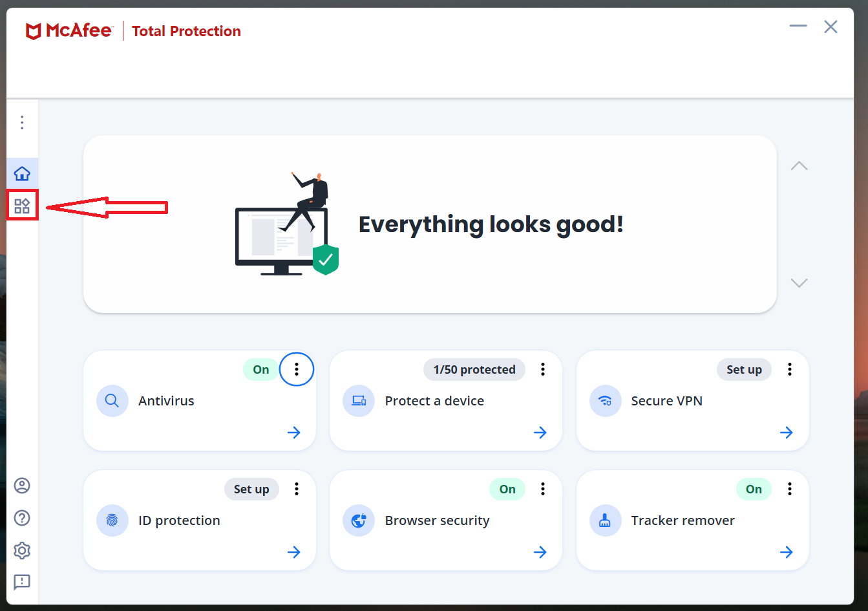The height and width of the screenshot is (611, 868).
Task: Click Set up on ID protection card
Action: [251, 489]
